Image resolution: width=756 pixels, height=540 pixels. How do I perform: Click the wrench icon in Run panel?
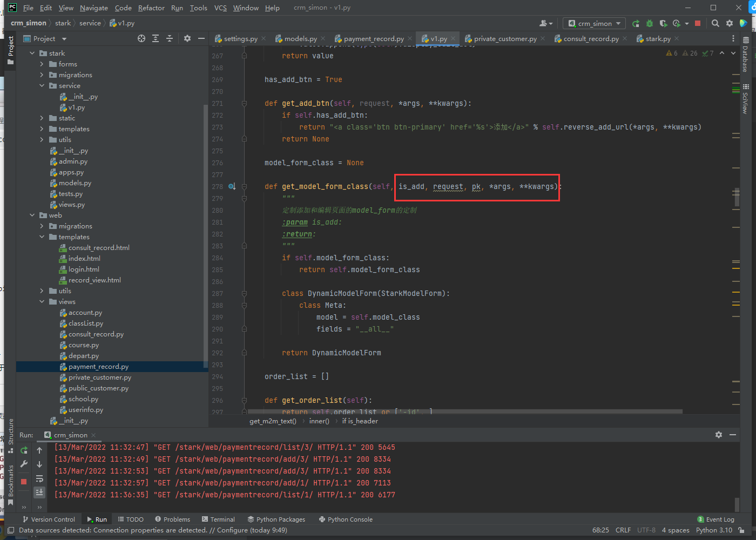pyautogui.click(x=24, y=464)
